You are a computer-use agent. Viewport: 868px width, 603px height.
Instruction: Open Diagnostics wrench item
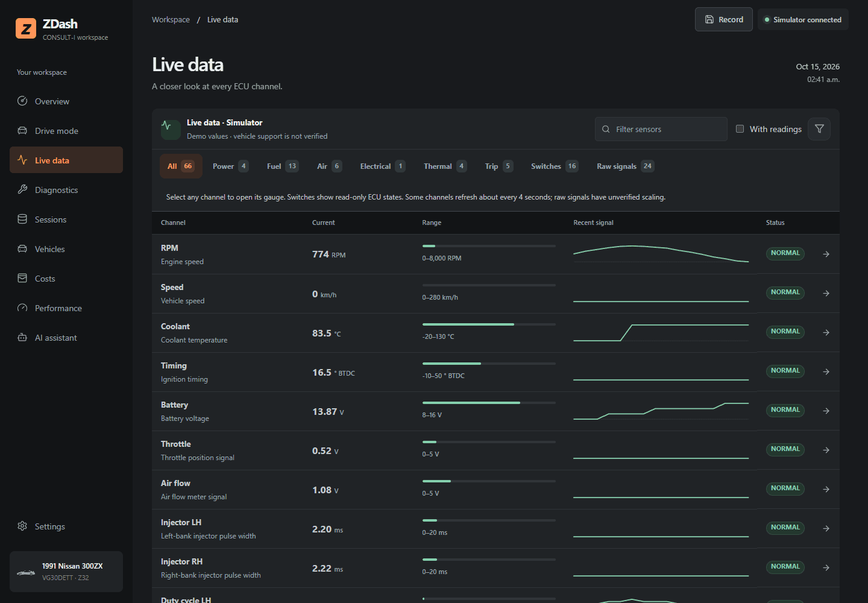66,190
